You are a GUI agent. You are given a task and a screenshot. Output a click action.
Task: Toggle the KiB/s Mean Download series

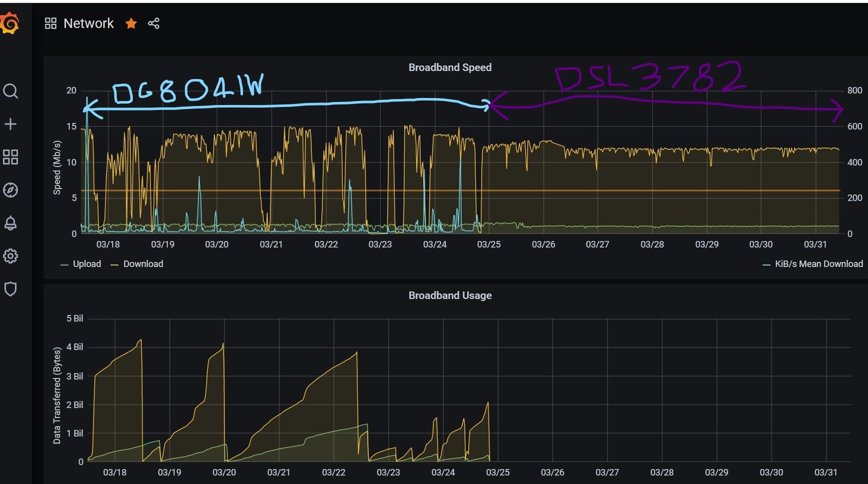tap(819, 264)
